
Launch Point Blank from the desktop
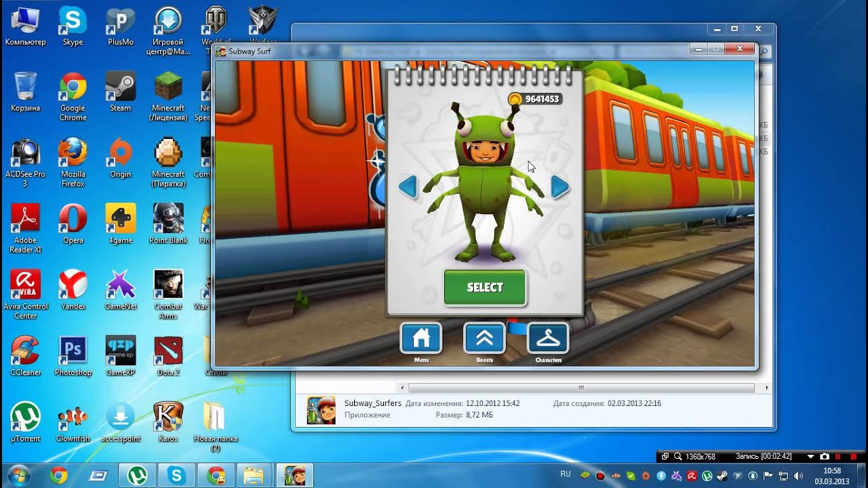pyautogui.click(x=168, y=224)
